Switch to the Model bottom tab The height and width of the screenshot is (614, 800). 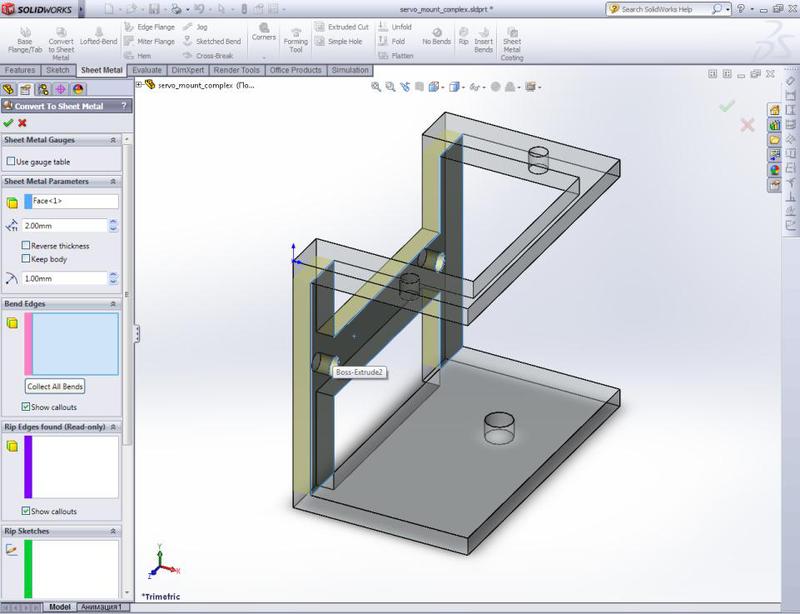(x=60, y=607)
